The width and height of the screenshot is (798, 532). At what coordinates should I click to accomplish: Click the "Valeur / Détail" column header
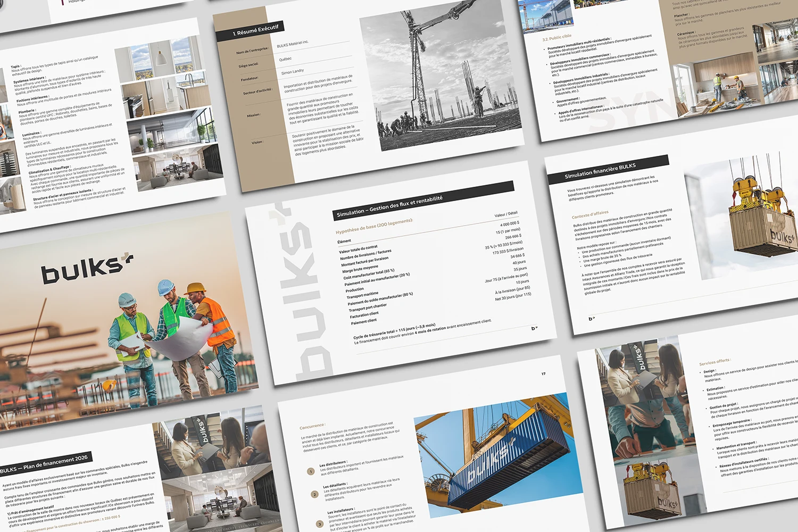pyautogui.click(x=506, y=214)
